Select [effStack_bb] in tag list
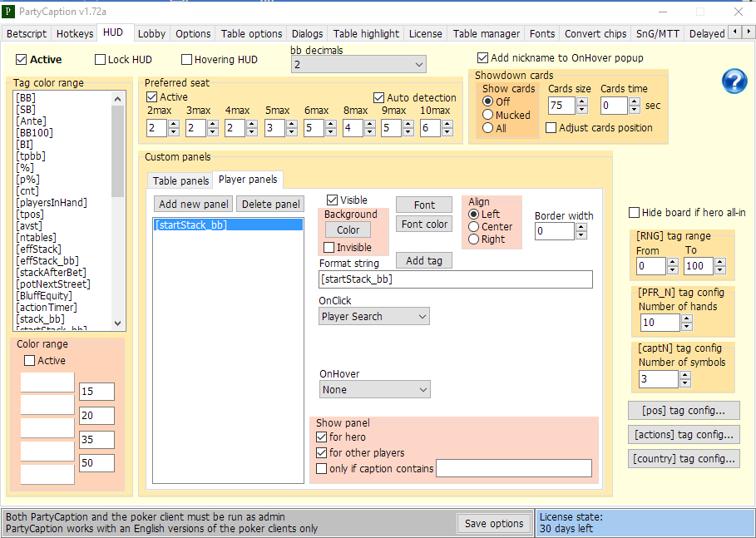 tap(47, 261)
